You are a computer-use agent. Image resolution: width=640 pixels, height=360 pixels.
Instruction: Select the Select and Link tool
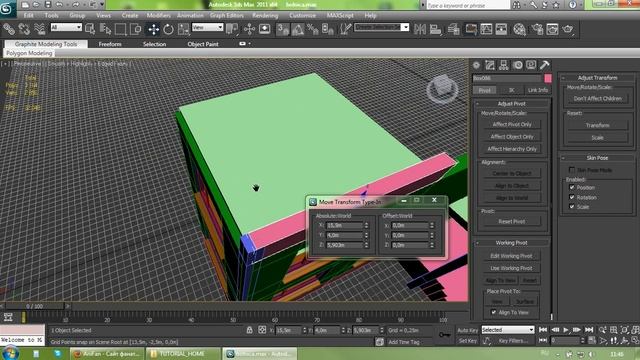(x=9, y=29)
